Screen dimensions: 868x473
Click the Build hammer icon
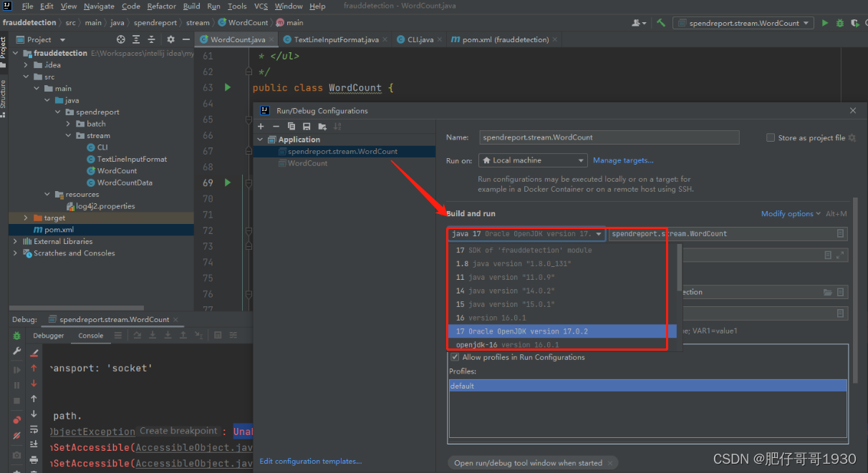pos(660,23)
